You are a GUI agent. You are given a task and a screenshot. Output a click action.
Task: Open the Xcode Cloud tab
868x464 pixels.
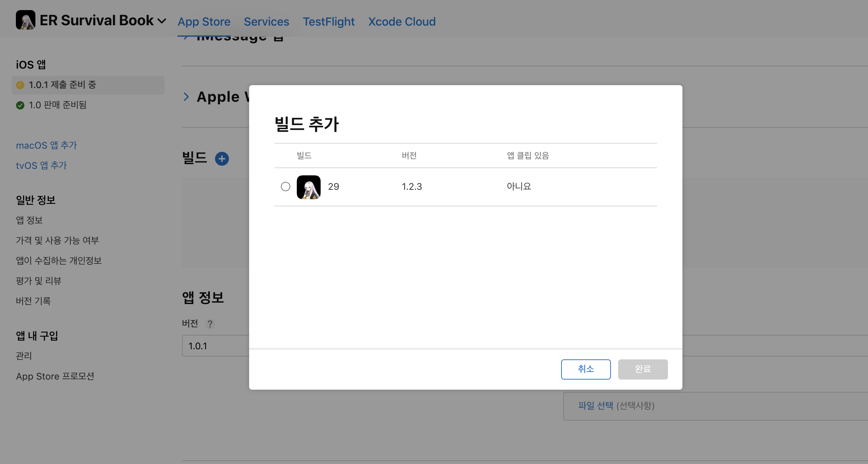[402, 22]
